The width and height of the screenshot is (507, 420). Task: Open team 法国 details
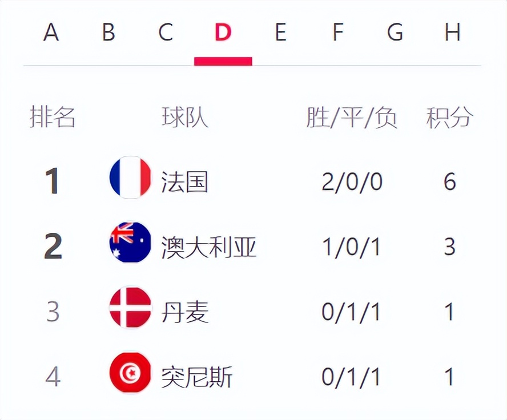pos(185,182)
